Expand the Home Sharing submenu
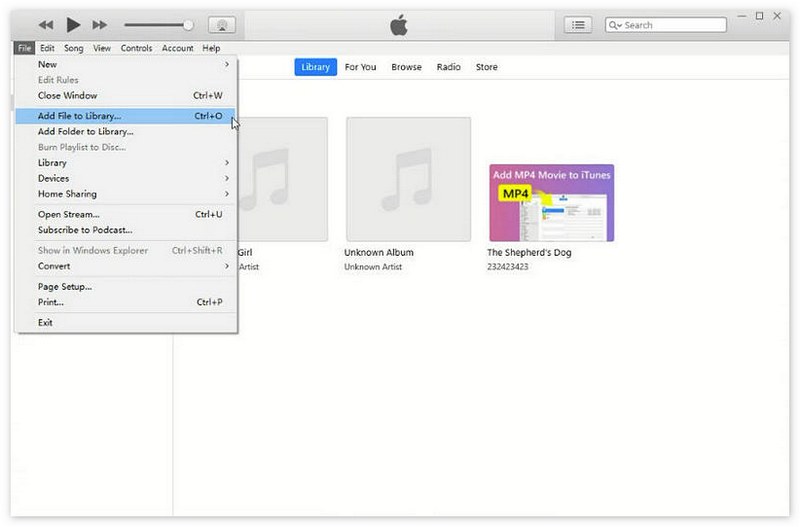800x527 pixels. click(126, 194)
